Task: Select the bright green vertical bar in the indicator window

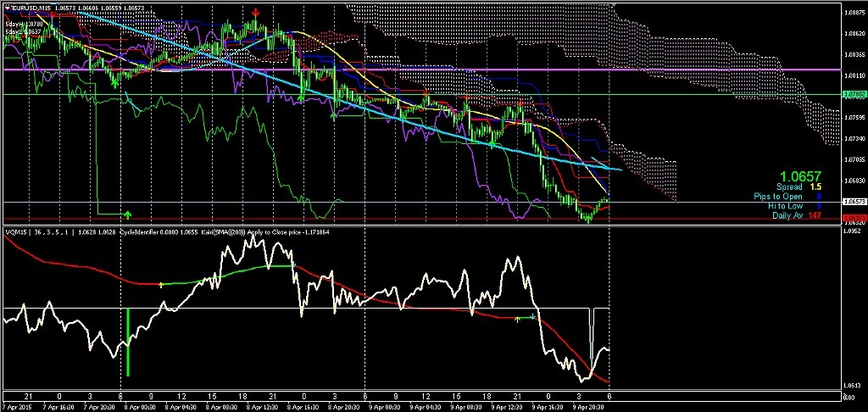Action: [128, 342]
